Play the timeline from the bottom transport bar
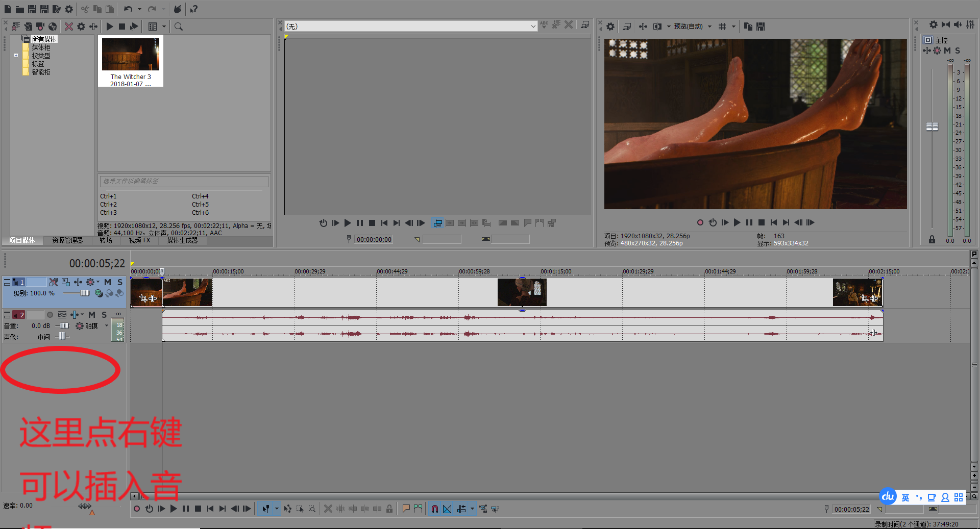The width and height of the screenshot is (980, 529). click(174, 509)
